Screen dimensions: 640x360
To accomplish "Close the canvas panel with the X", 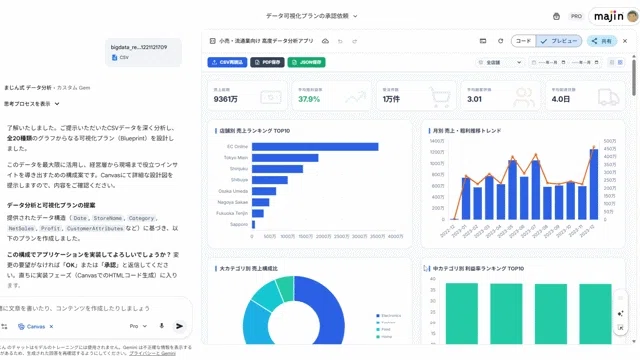I will [625, 41].
